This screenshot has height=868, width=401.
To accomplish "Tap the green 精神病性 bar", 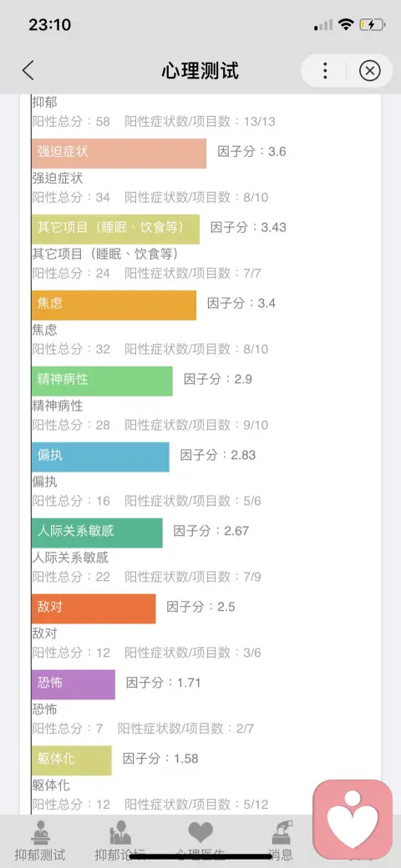I will coord(102,381).
